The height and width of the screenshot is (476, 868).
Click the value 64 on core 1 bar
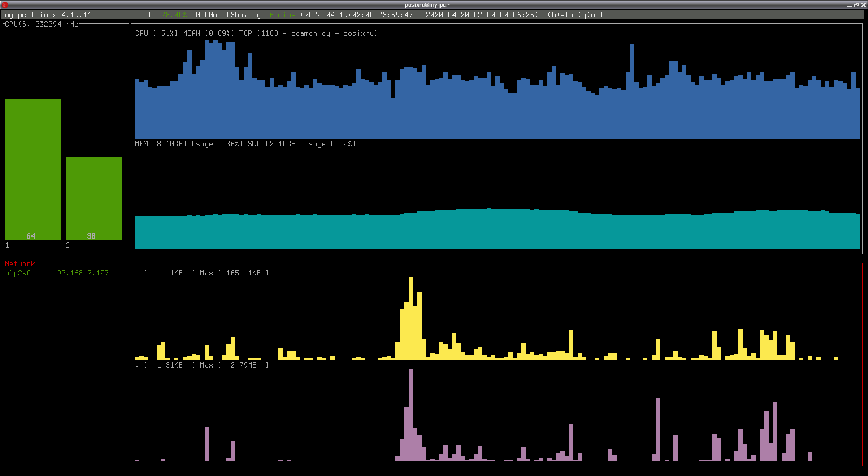pos(31,236)
